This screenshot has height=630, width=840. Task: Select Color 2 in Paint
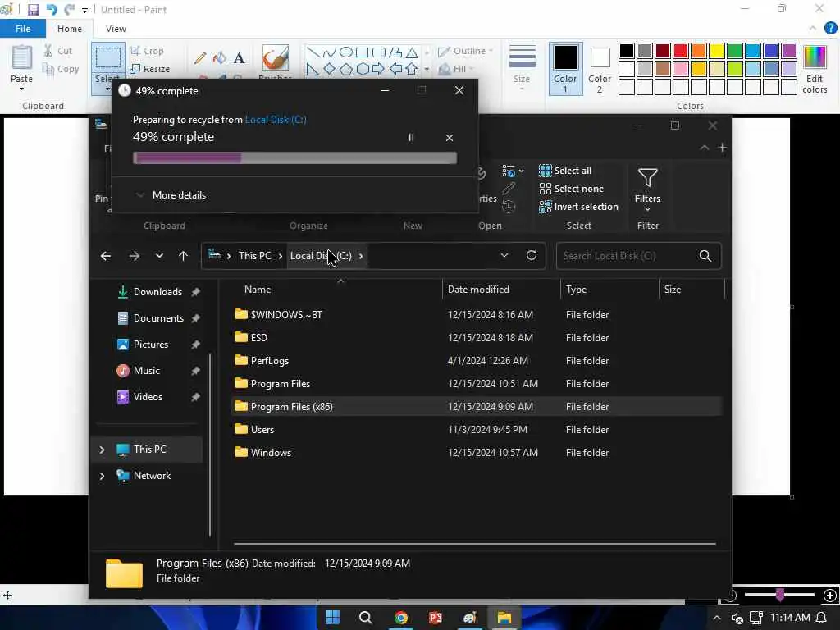(600, 69)
